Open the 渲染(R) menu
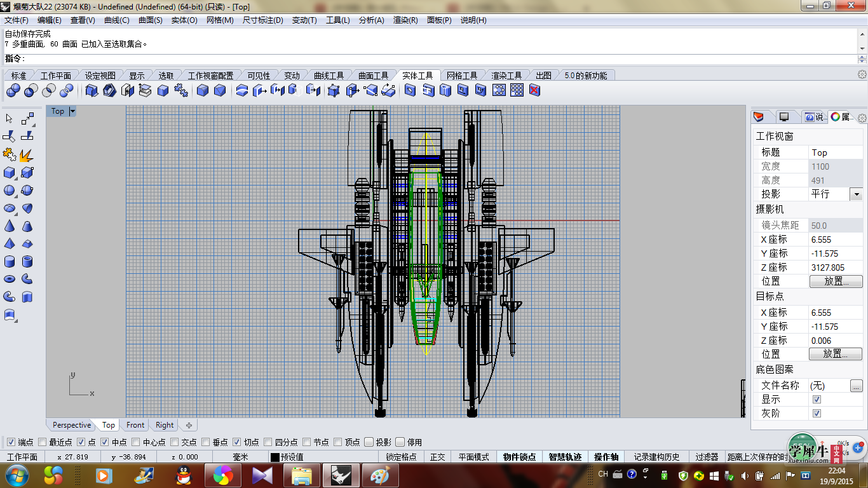Screen dimensions: 868x488 [x=405, y=20]
